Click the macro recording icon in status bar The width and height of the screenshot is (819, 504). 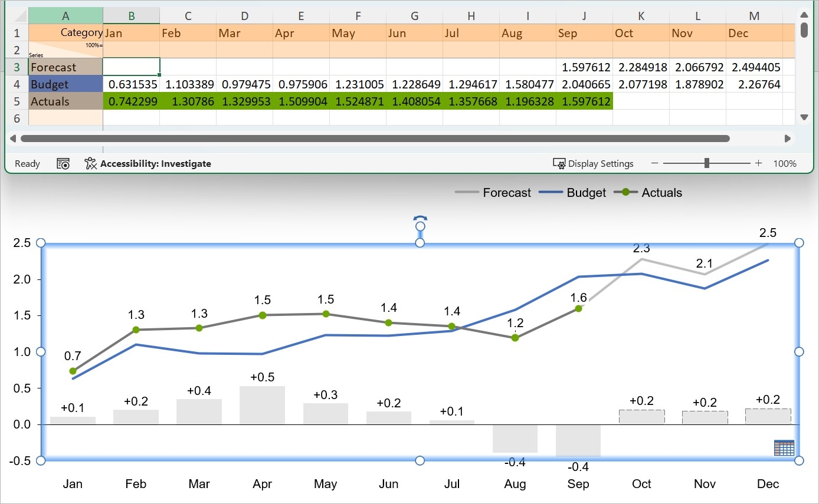coord(63,163)
